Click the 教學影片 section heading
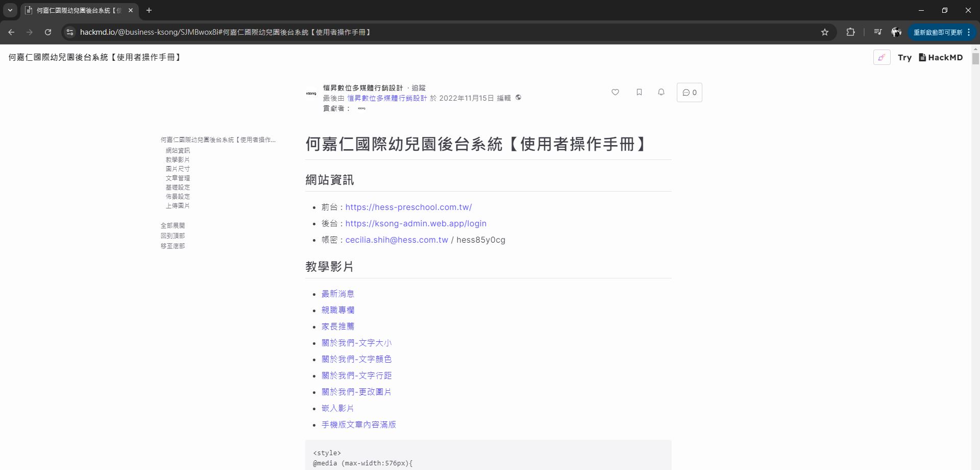The image size is (980, 470). click(330, 267)
